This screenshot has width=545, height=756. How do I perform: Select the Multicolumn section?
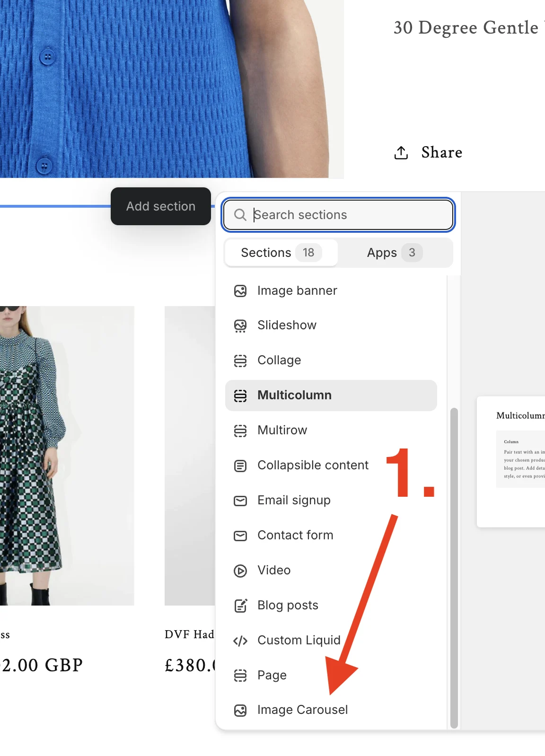coord(331,395)
